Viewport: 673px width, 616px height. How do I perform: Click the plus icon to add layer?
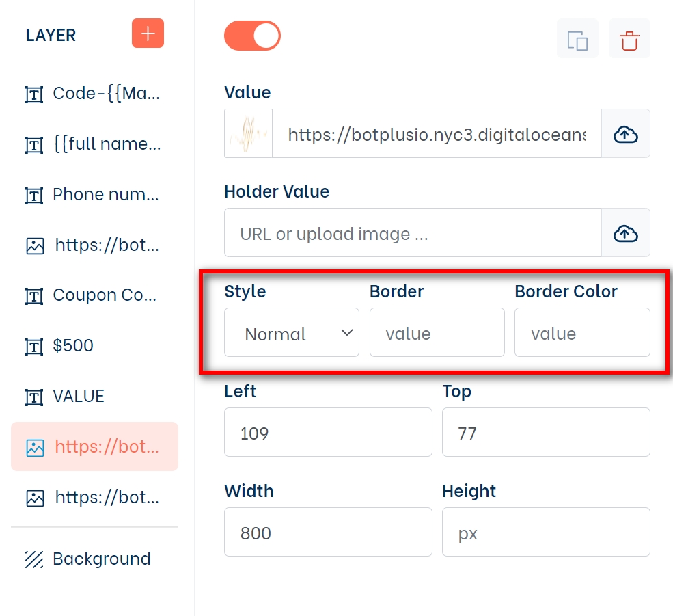[x=148, y=34]
